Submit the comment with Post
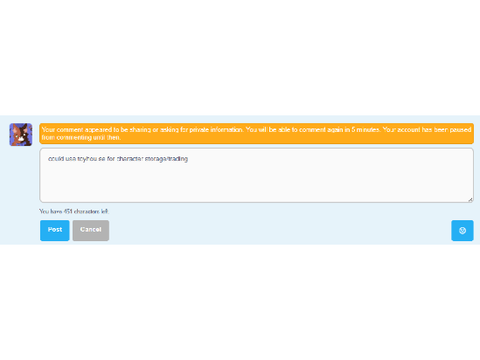The height and width of the screenshot is (360, 480). (x=55, y=230)
